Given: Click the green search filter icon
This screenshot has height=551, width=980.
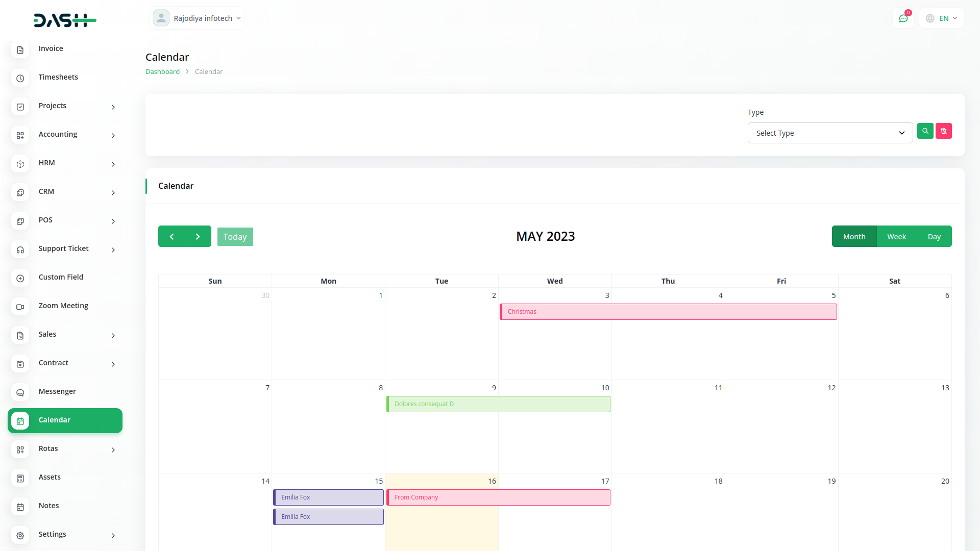Looking at the screenshot, I should pos(925,131).
